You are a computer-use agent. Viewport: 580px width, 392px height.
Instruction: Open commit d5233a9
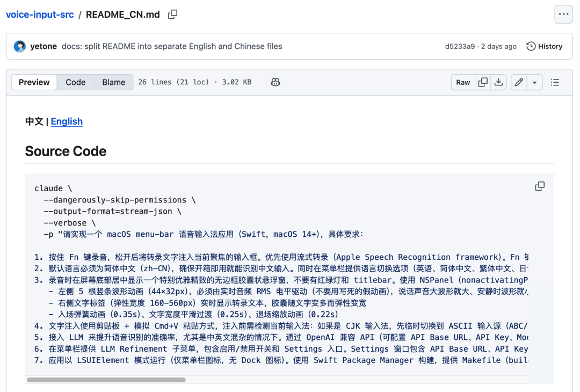(x=460, y=46)
